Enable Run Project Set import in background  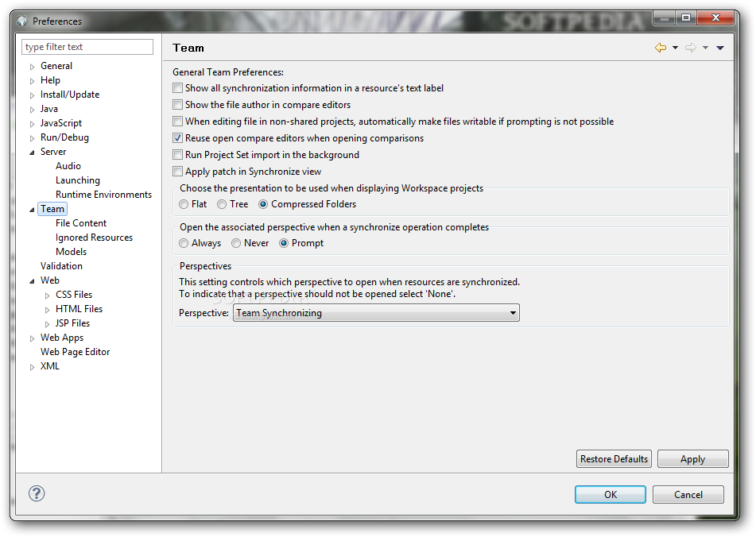177,155
